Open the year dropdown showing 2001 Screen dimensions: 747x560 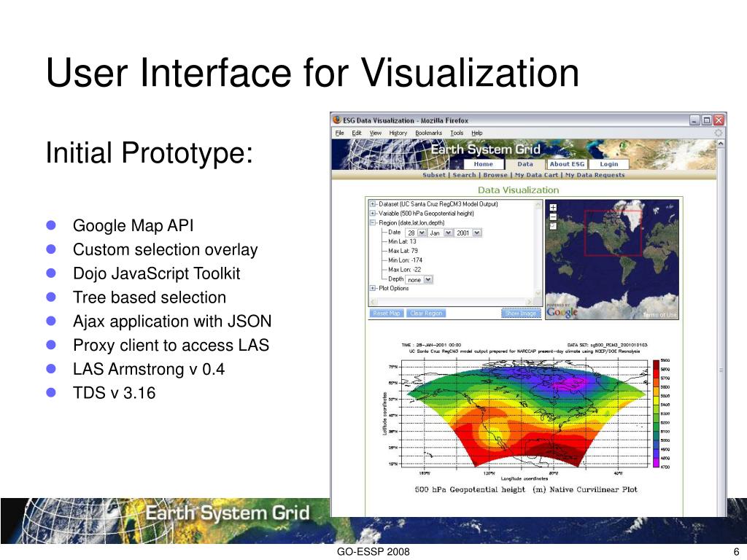[477, 233]
